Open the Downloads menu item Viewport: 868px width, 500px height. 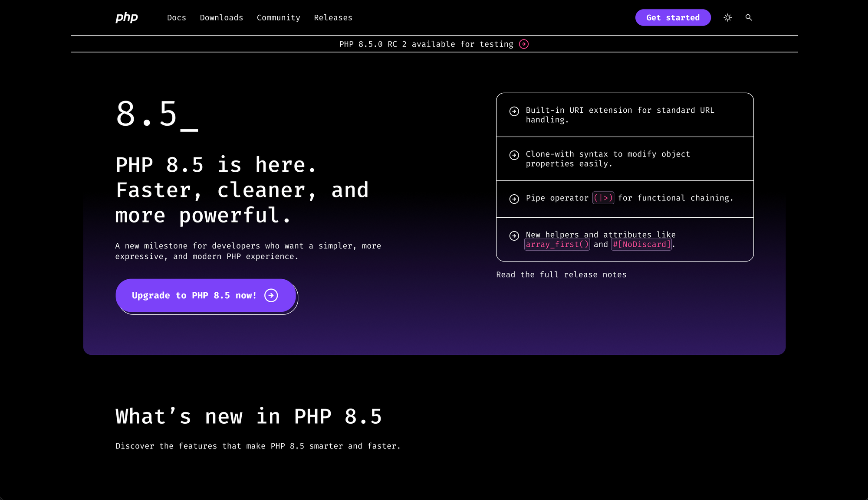click(x=221, y=18)
